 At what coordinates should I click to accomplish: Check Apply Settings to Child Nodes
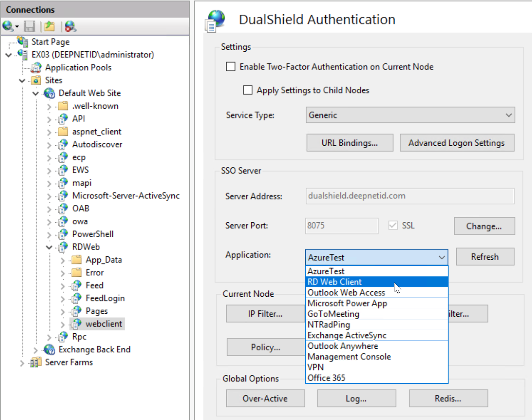point(247,90)
